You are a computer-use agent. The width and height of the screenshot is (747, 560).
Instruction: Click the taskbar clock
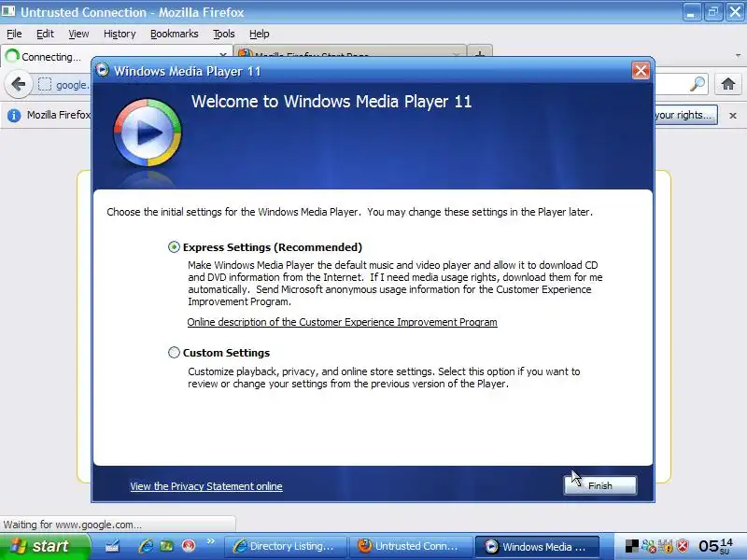pyautogui.click(x=715, y=546)
